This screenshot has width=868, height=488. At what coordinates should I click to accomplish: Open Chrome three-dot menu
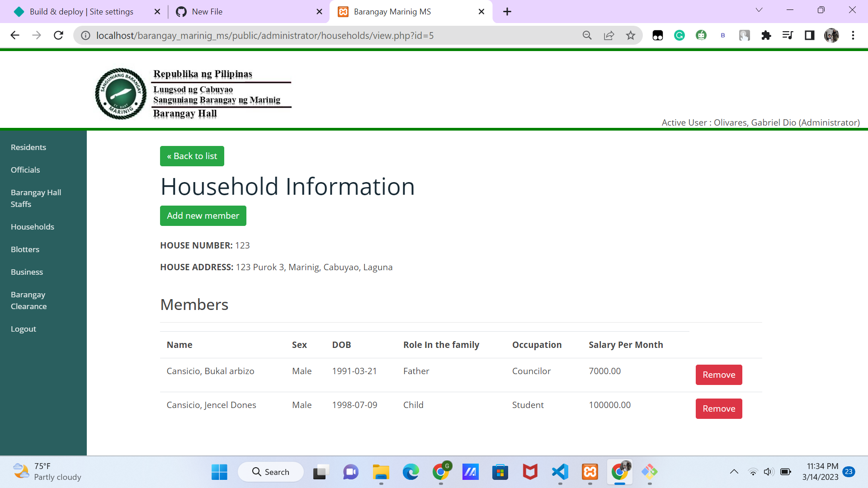[x=853, y=35]
